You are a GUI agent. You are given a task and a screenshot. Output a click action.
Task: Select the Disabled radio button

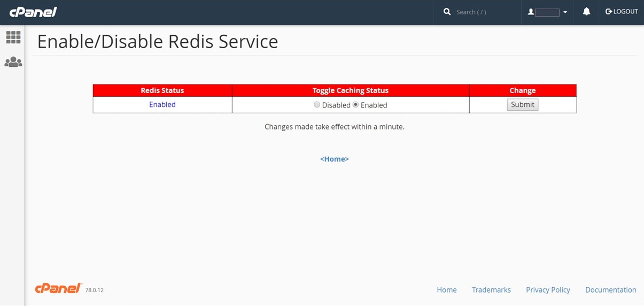pyautogui.click(x=317, y=105)
